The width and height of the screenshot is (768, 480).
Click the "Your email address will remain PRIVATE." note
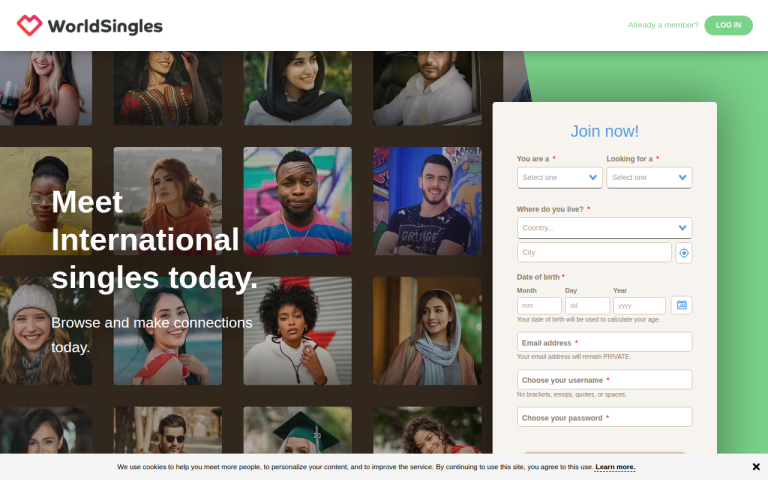(574, 357)
